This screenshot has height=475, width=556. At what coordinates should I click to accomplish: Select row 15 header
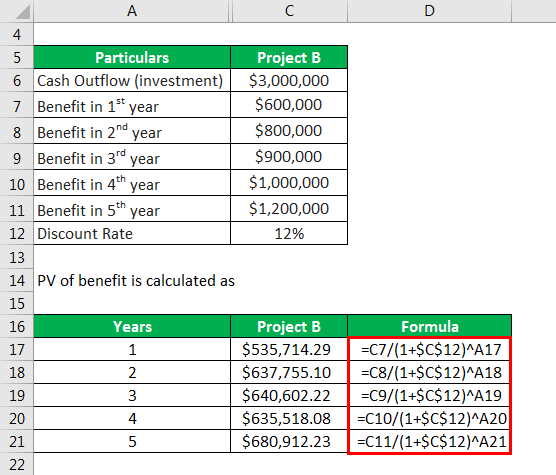point(17,303)
